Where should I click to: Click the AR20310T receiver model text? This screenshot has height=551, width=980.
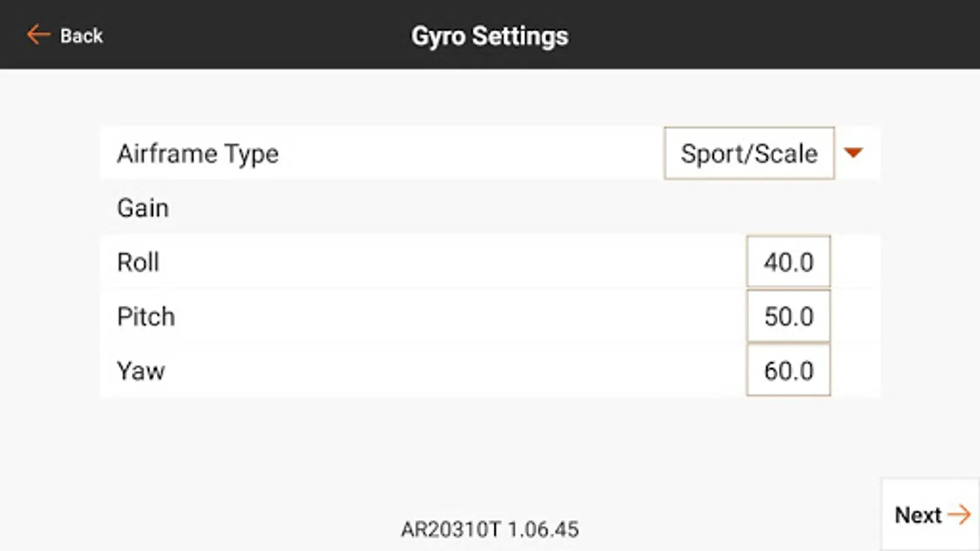click(451, 529)
